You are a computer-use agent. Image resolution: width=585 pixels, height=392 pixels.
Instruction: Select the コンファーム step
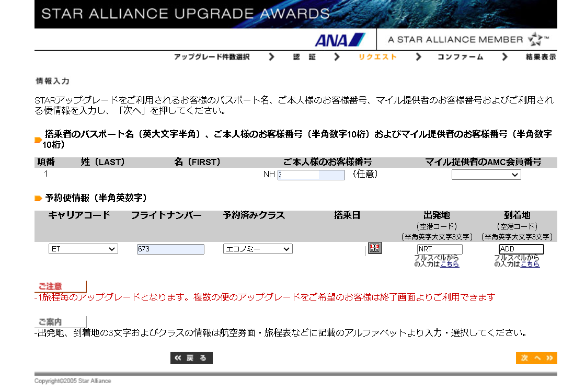tap(461, 56)
